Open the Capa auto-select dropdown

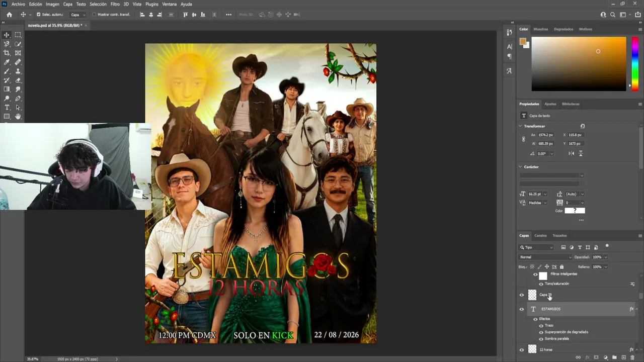pyautogui.click(x=77, y=15)
